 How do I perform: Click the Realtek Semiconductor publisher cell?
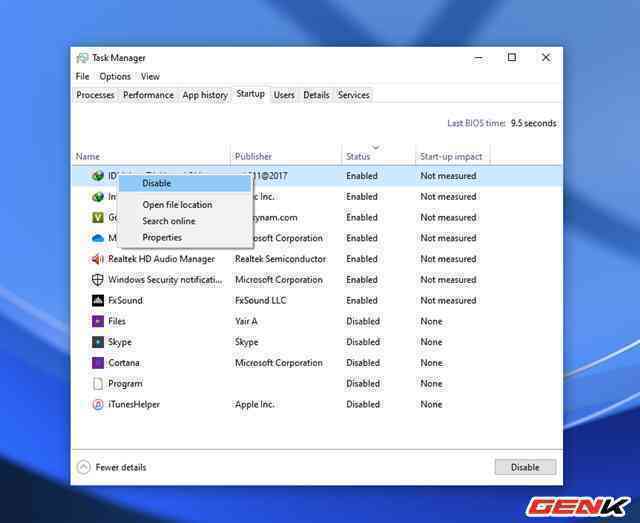pyautogui.click(x=280, y=259)
